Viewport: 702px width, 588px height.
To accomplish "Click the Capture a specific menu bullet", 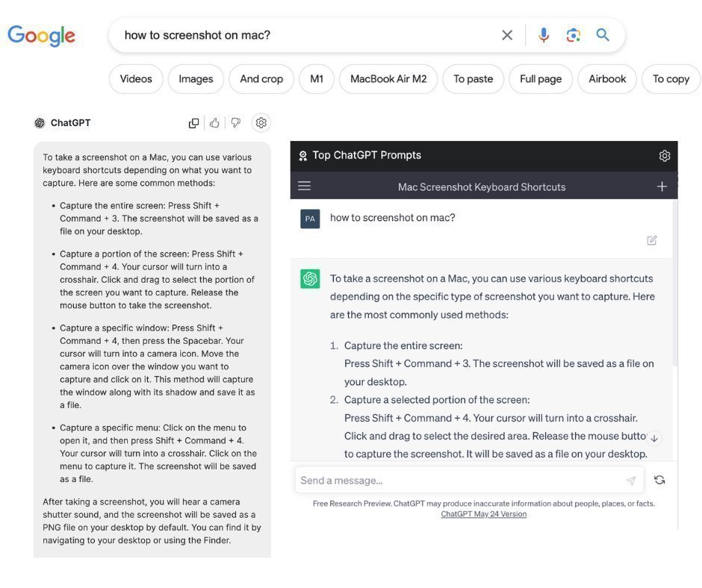I will click(155, 453).
